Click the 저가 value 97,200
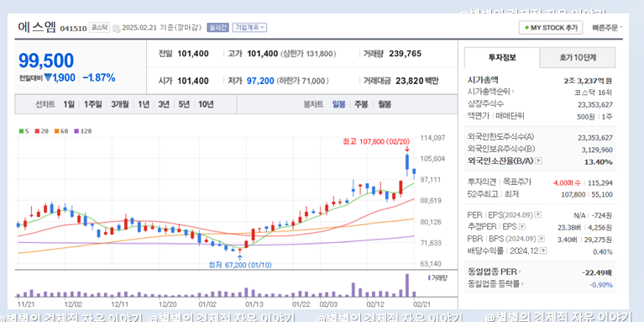The width and height of the screenshot is (644, 322). point(260,81)
